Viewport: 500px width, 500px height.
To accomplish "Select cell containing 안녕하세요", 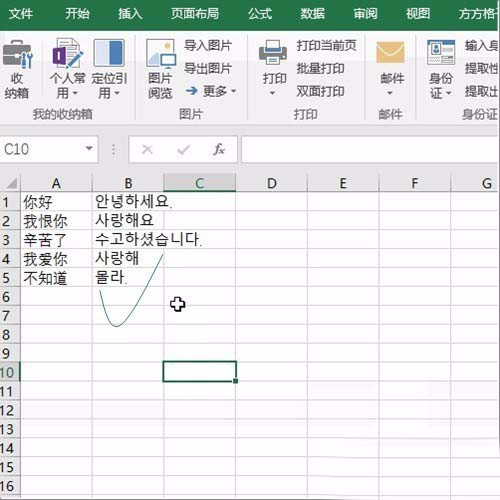I will pyautogui.click(x=128, y=202).
